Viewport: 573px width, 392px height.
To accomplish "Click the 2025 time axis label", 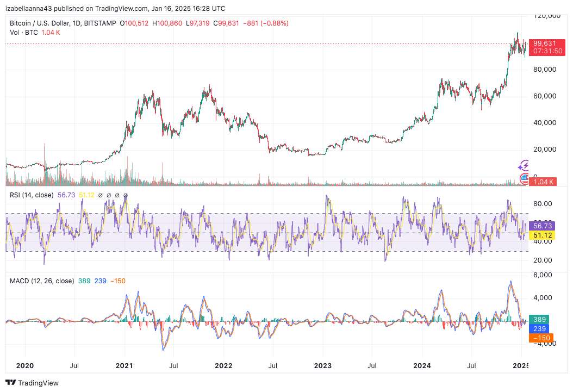I will [520, 366].
